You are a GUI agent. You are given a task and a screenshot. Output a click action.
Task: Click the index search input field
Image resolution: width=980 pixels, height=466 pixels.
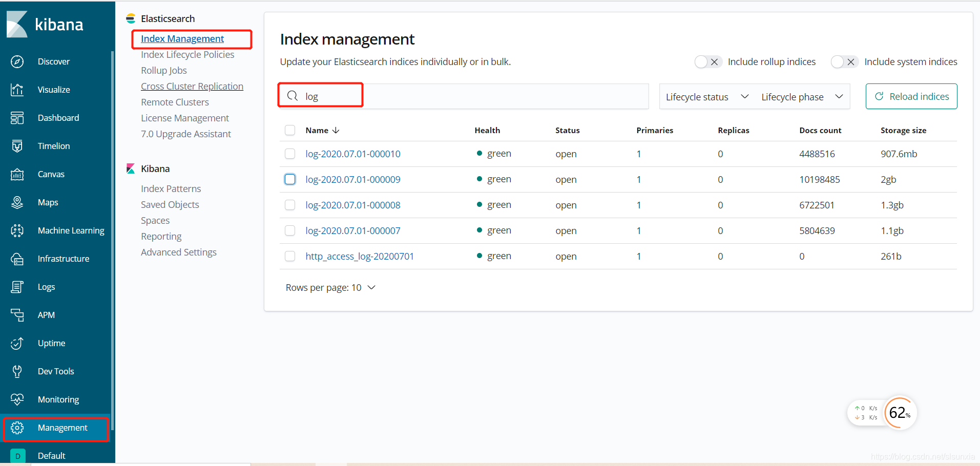464,96
